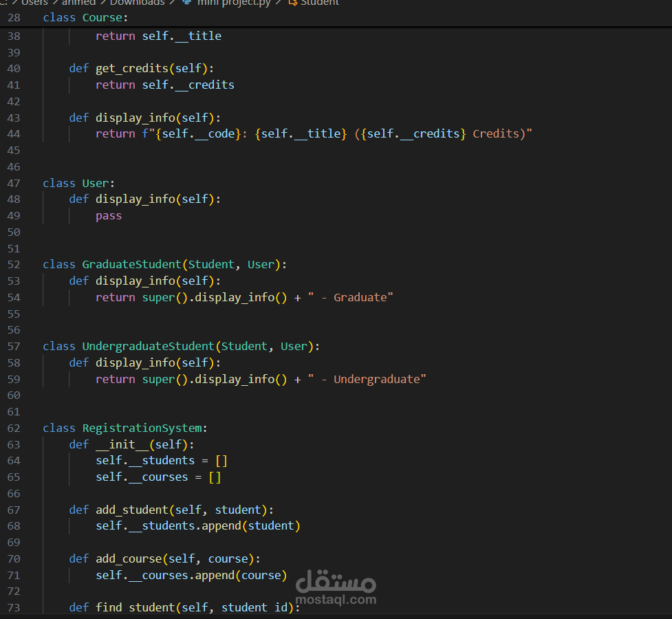Click line number 57 in the gutter

click(x=14, y=347)
